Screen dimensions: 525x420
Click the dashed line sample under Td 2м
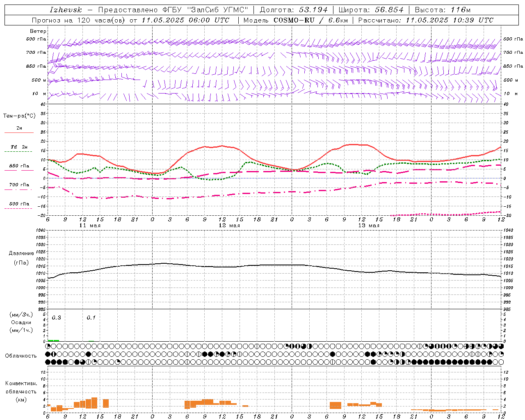click(18, 152)
